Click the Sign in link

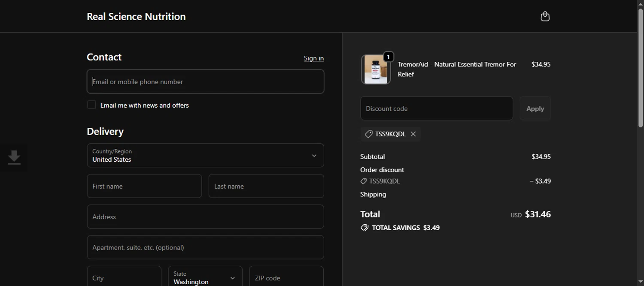(314, 58)
